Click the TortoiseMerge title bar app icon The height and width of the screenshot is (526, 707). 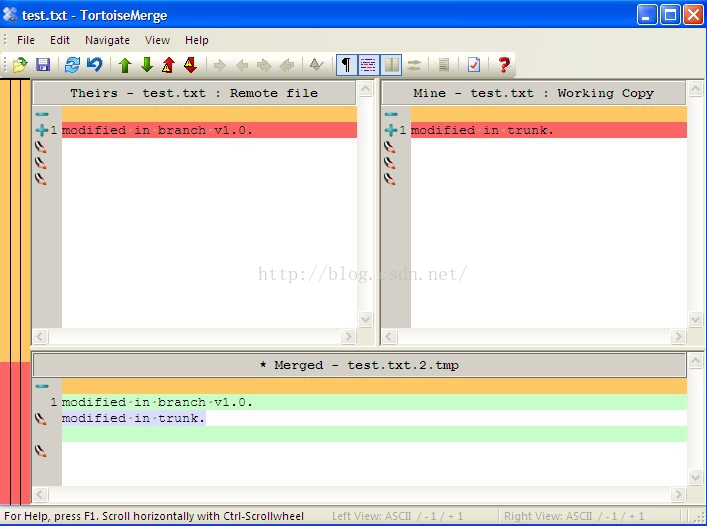coord(10,15)
